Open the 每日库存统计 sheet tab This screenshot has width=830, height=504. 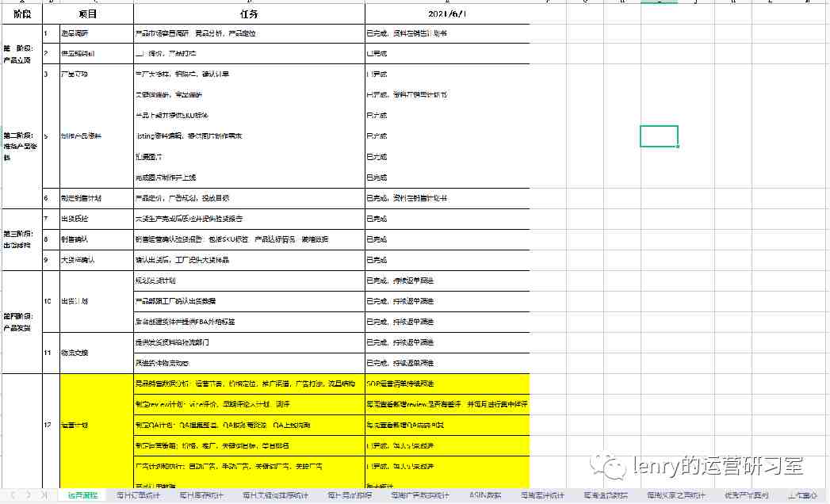tap(201, 495)
